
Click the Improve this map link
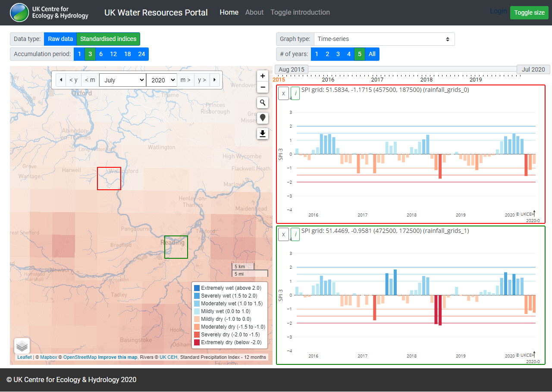coord(117,357)
